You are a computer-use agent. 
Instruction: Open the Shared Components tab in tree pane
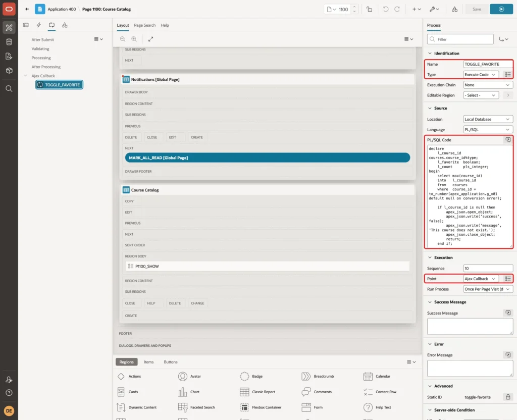pyautogui.click(x=65, y=25)
